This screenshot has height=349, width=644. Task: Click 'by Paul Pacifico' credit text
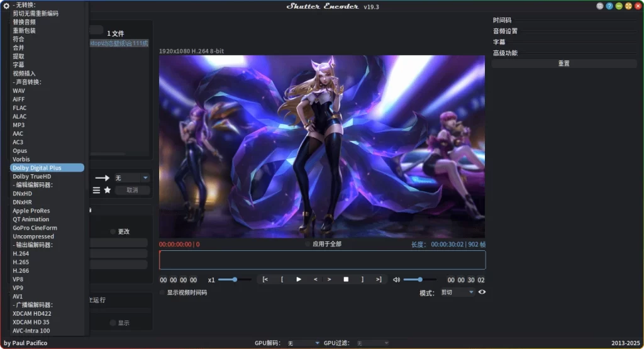(25, 343)
